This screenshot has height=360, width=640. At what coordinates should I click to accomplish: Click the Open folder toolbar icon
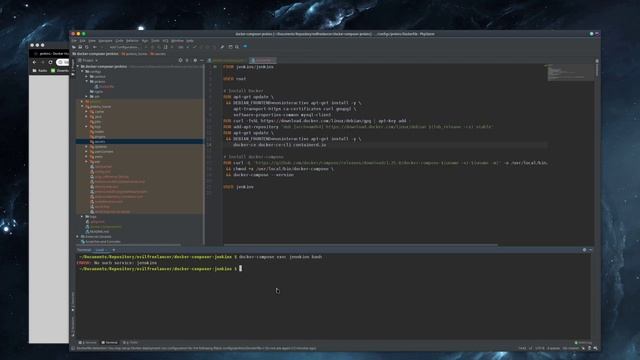(74, 47)
